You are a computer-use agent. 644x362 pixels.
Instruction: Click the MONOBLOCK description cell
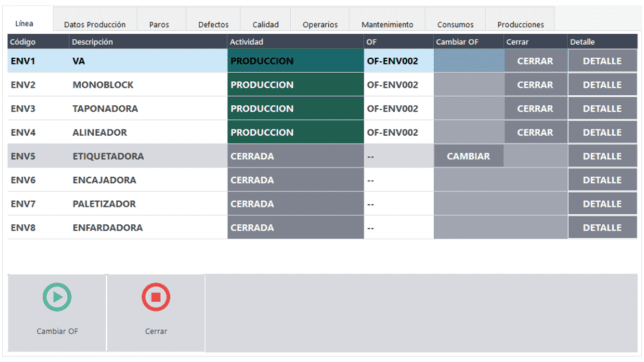148,85
